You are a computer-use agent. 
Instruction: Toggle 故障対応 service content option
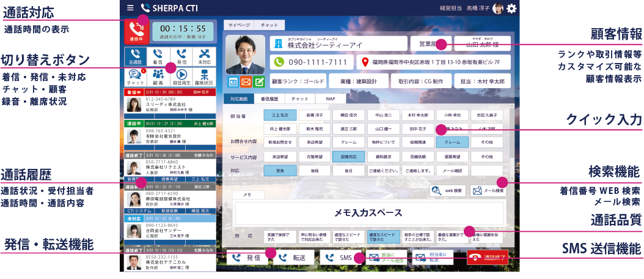click(x=349, y=157)
